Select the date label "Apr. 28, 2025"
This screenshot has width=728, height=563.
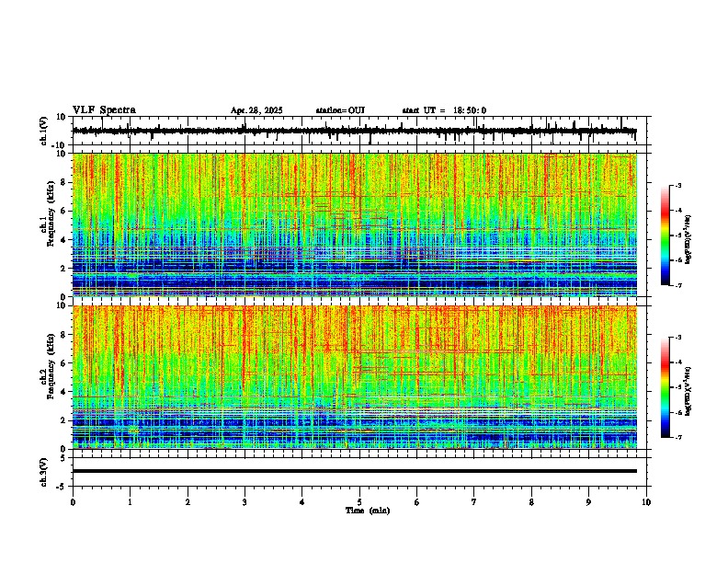[x=256, y=110]
